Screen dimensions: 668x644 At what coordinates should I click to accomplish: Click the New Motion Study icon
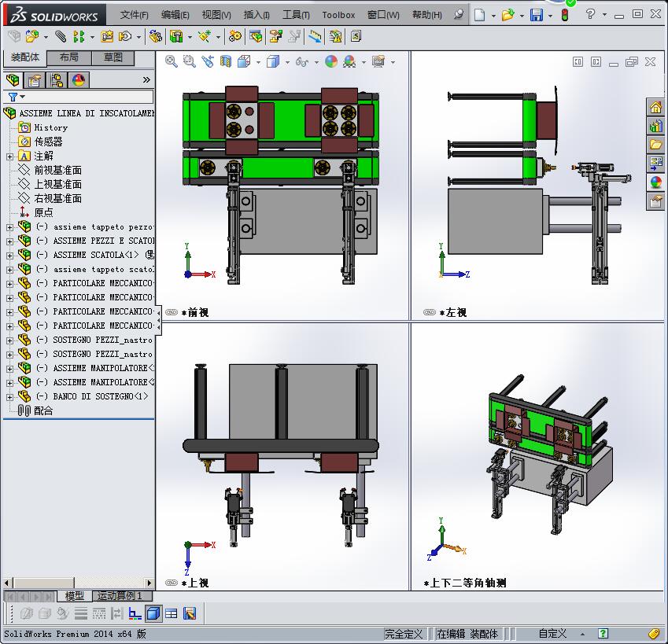pyautogui.click(x=234, y=37)
